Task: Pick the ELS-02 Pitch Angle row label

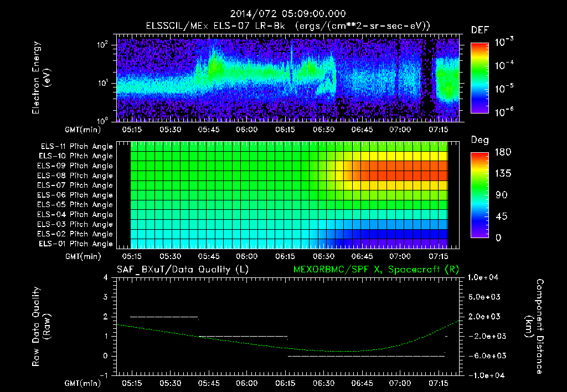Action: (x=75, y=234)
